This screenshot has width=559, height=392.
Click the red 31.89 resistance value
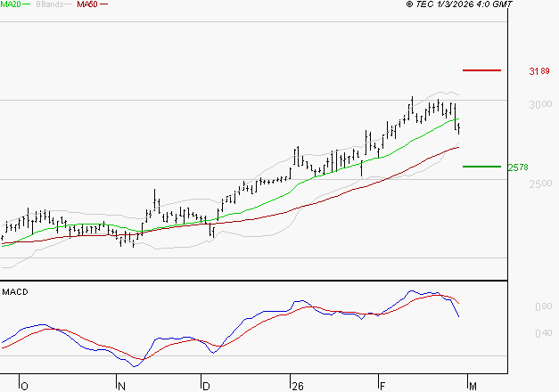[539, 71]
